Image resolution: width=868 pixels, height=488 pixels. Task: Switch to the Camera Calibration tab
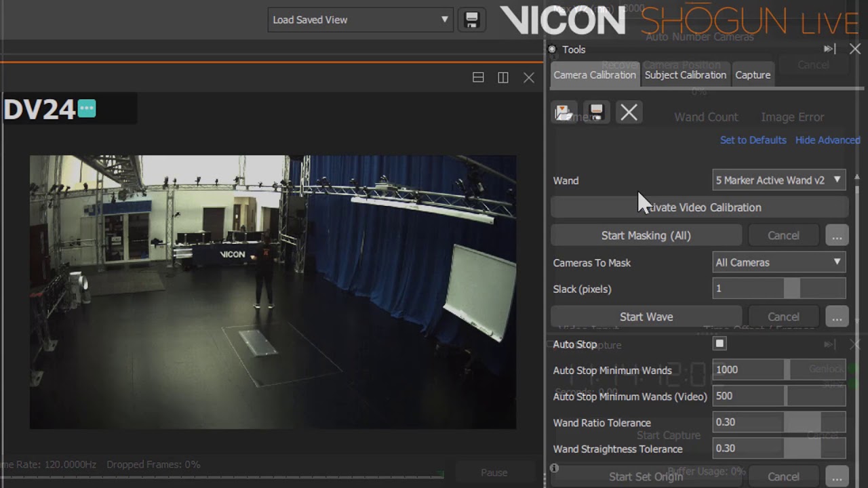(x=595, y=75)
